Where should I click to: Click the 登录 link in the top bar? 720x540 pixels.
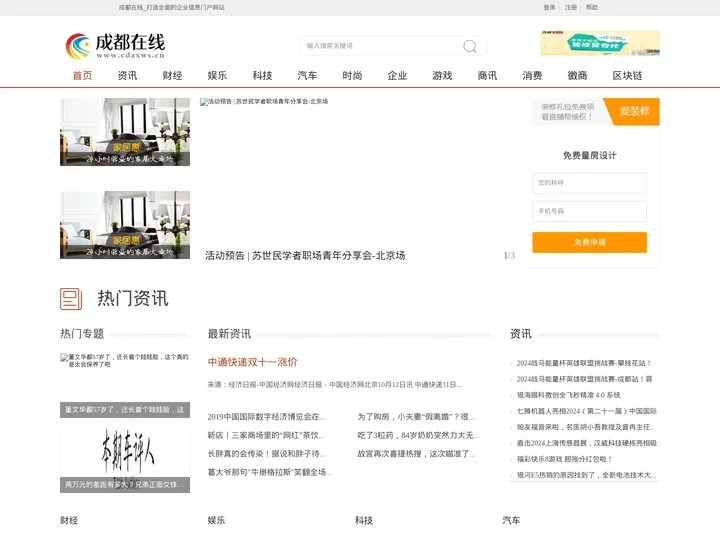(x=549, y=7)
